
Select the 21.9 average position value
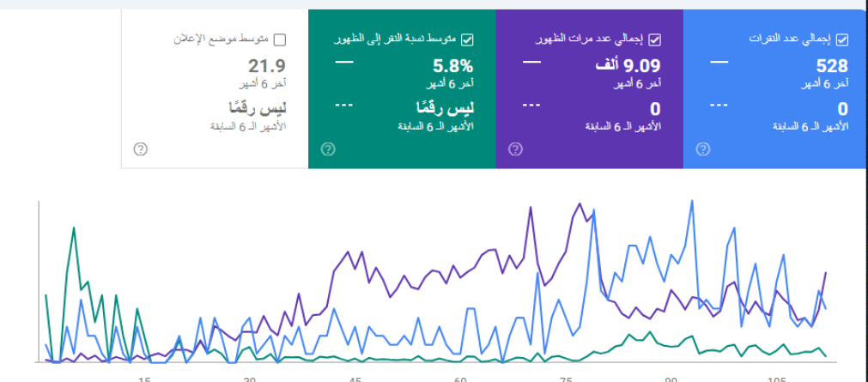[x=267, y=66]
